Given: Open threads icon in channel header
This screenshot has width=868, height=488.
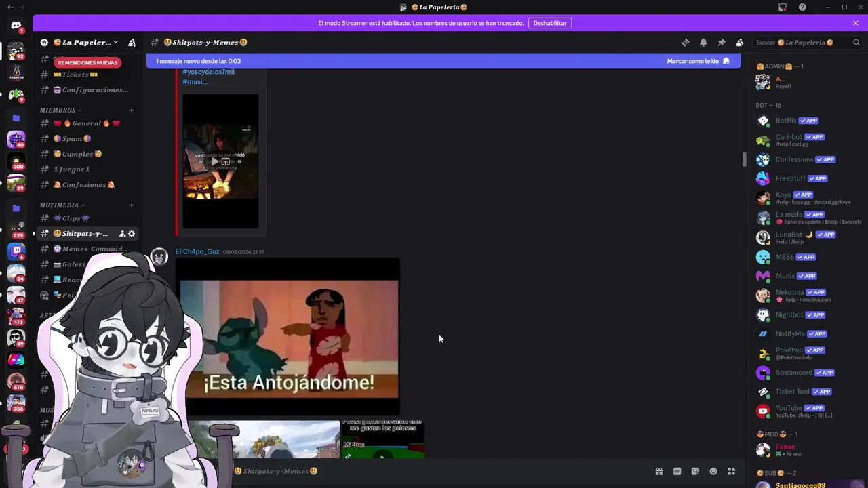Looking at the screenshot, I should (685, 42).
